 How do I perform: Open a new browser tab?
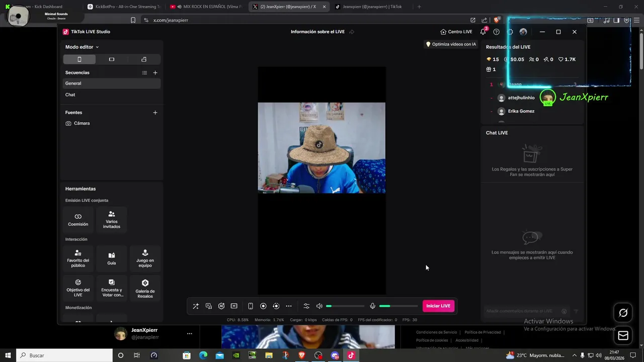[419, 7]
